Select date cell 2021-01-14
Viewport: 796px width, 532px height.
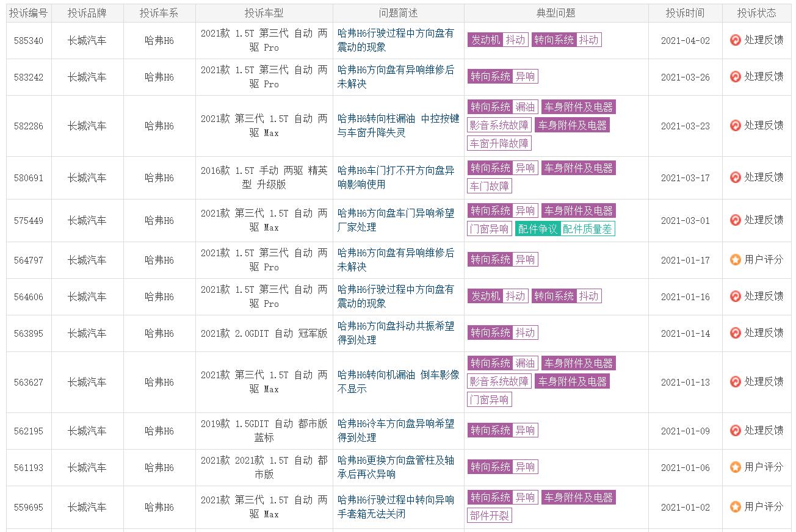point(686,334)
